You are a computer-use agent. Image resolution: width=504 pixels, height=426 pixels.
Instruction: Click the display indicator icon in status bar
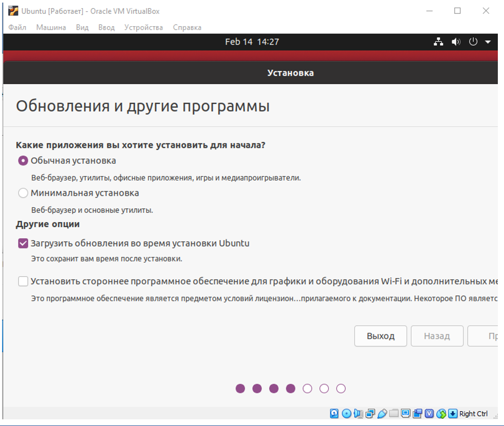[x=406, y=413]
